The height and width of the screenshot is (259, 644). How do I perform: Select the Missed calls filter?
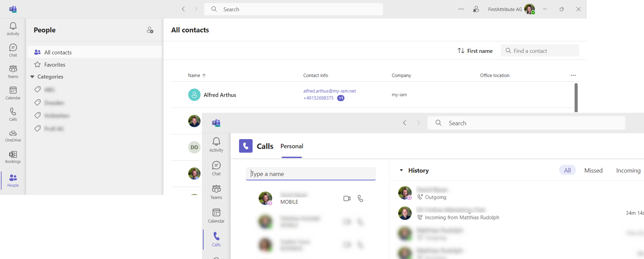593,170
